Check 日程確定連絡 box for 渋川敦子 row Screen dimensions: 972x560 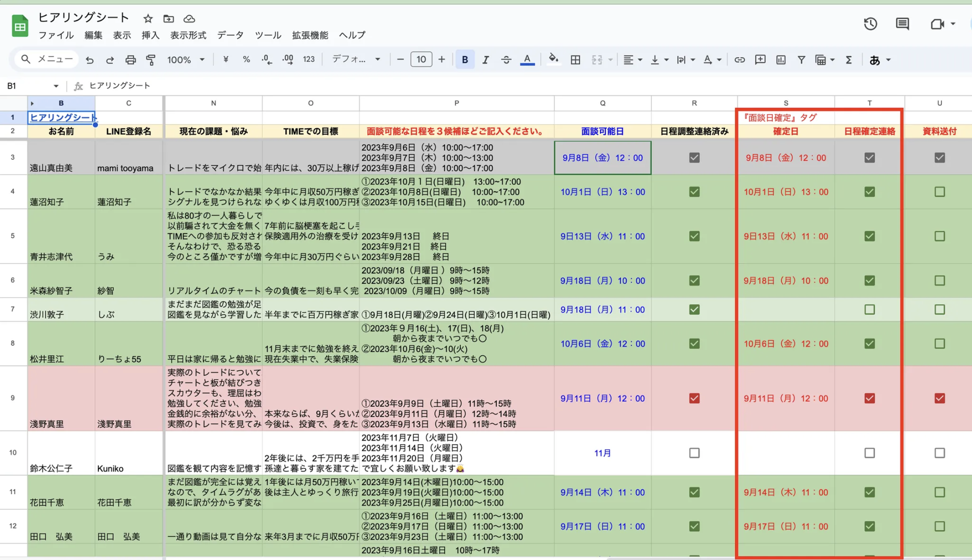869,310
